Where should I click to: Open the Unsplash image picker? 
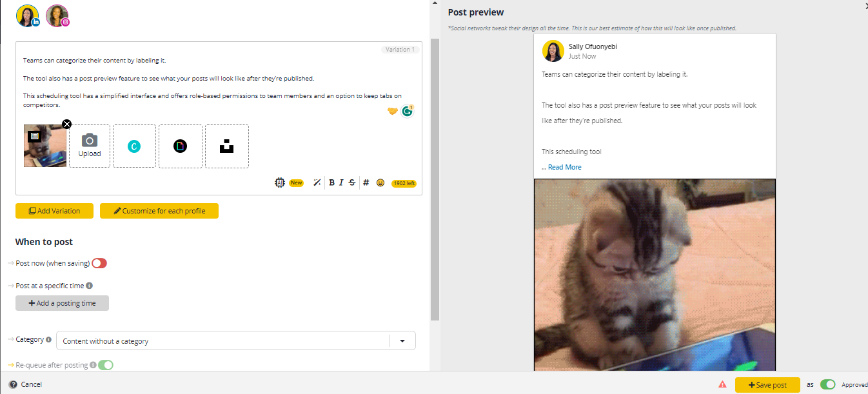pyautogui.click(x=226, y=146)
